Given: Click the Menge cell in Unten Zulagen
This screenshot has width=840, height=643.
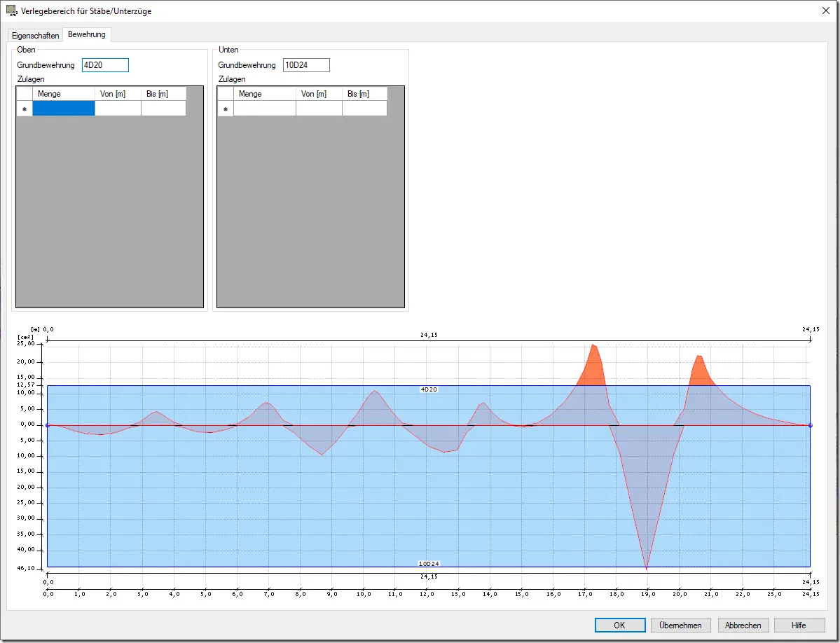Looking at the screenshot, I should coord(265,109).
